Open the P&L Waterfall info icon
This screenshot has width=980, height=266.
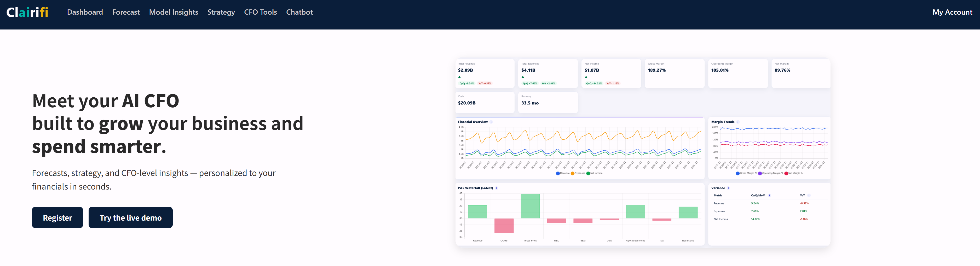coord(497,188)
